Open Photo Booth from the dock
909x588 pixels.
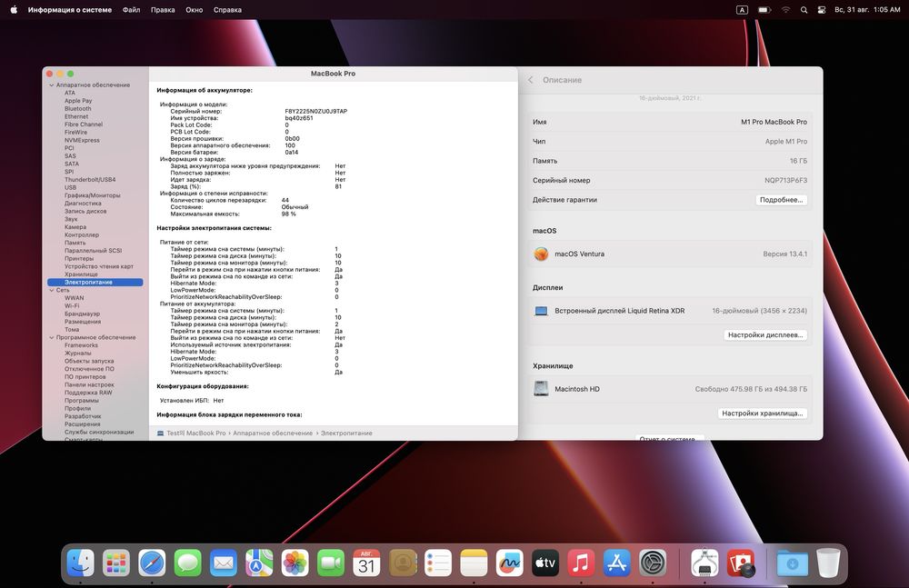[x=742, y=563]
